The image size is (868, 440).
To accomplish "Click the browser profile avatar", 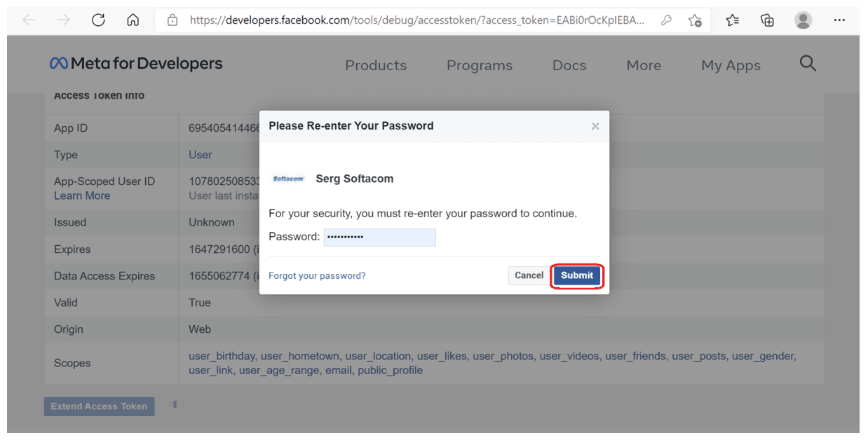I will (803, 20).
